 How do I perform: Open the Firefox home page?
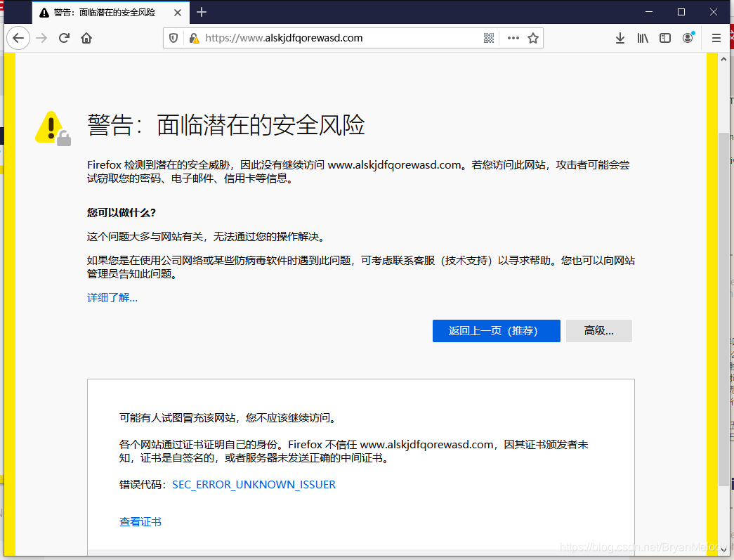(86, 38)
